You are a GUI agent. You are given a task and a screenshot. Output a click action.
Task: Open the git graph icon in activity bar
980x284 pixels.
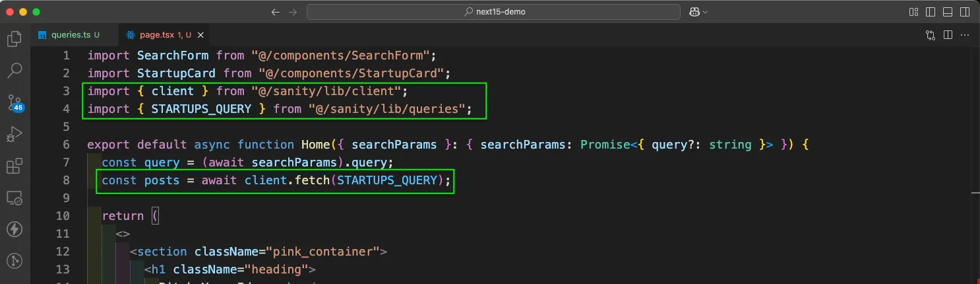point(14,261)
